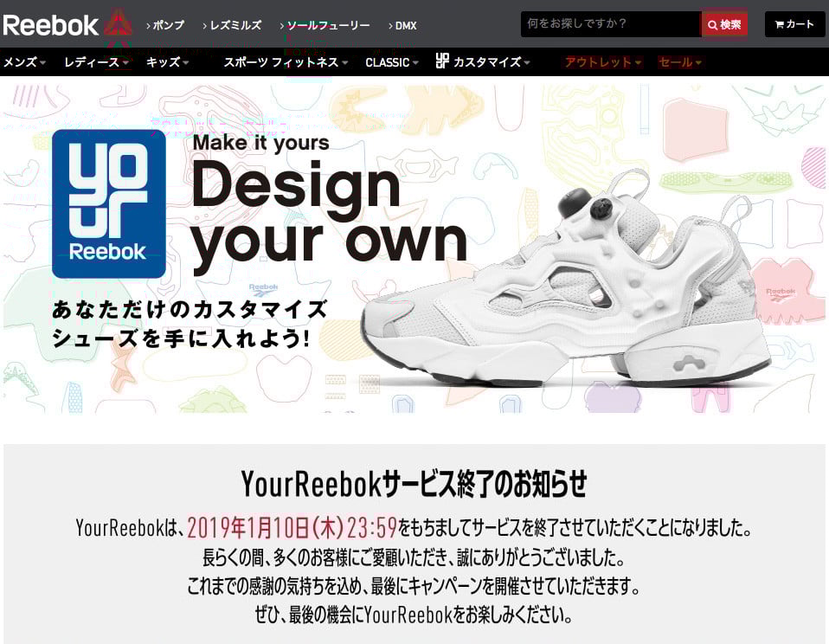This screenshot has height=644, width=829.
Task: Click the Reebok logo in the header
Action: pos(51,25)
